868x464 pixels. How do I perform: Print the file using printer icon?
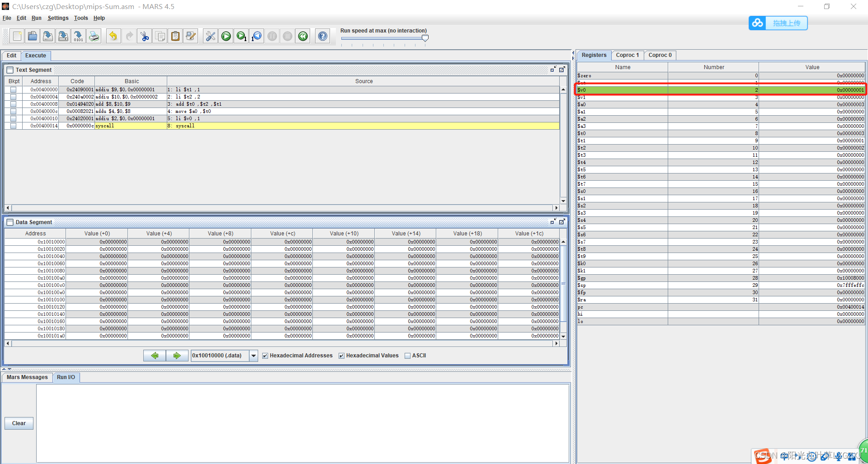click(94, 36)
